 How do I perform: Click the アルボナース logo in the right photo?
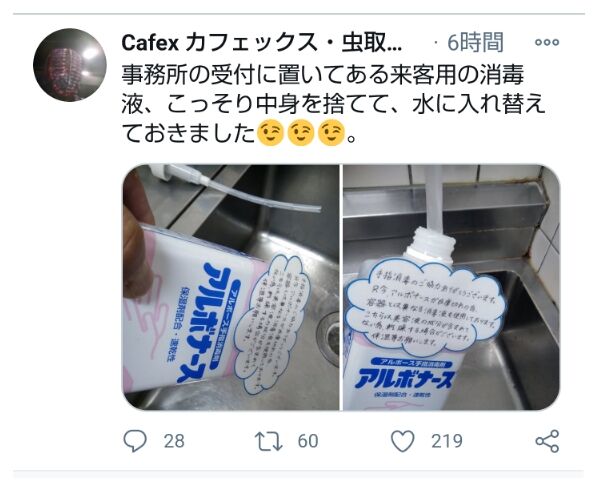405,379
